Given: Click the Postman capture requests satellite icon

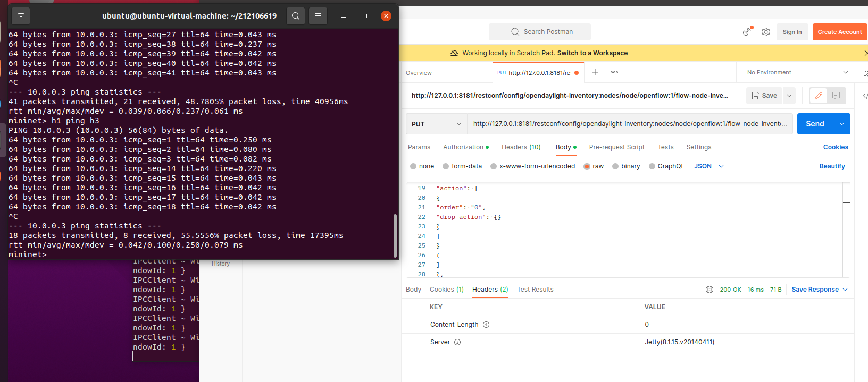Looking at the screenshot, I should pyautogui.click(x=748, y=32).
